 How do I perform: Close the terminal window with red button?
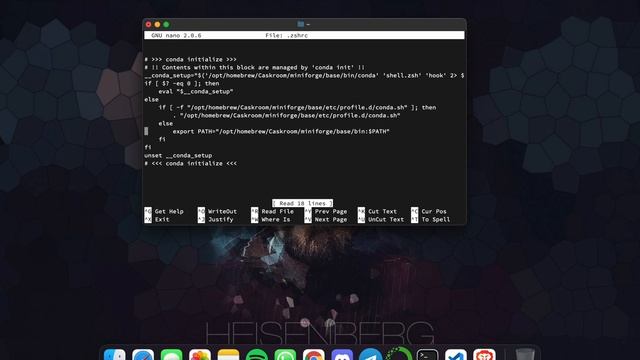[x=149, y=24]
